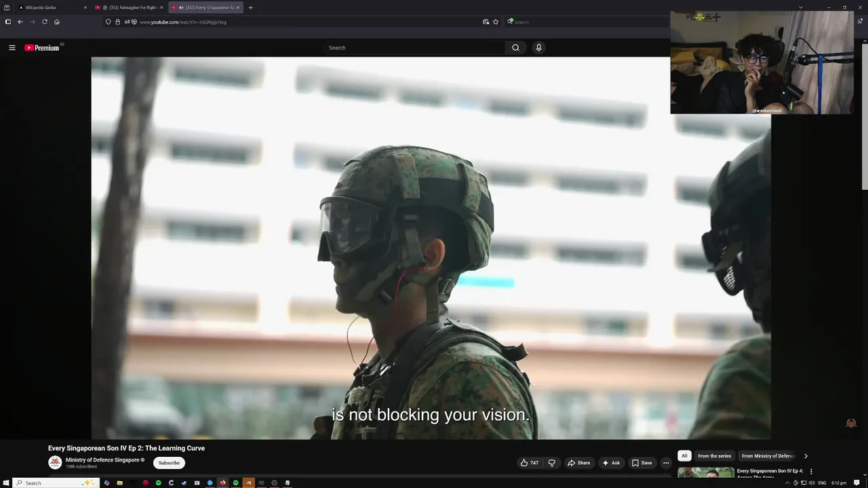868x488 pixels.
Task: Mute audio icon on playing tab
Action: tap(181, 7)
